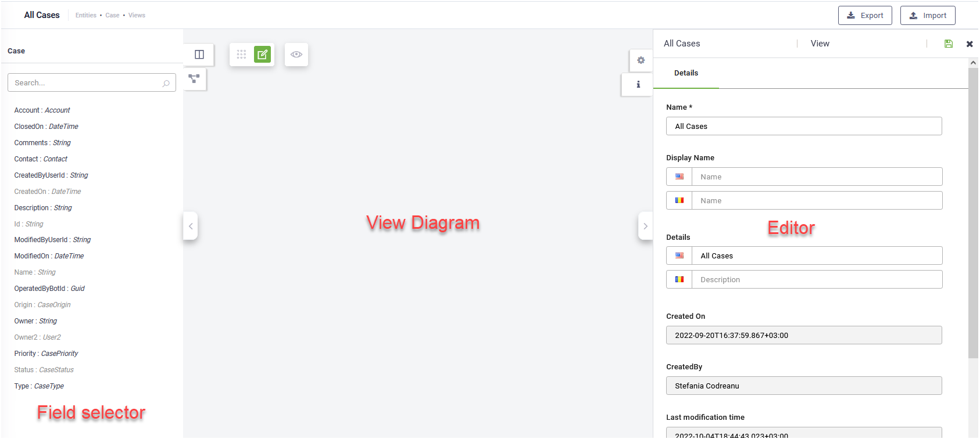Screen dimensions: 980x439
Task: Click the CreatedBy Stefania Codreanu field
Action: pos(804,386)
